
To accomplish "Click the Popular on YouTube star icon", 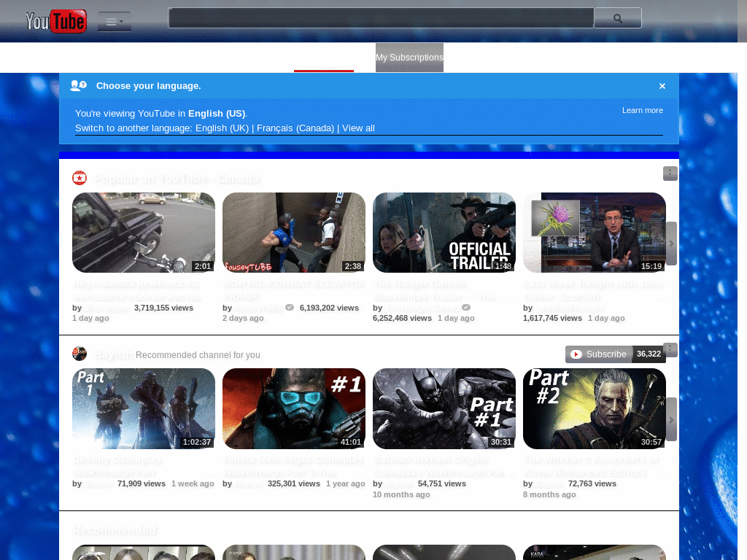I will tap(80, 178).
